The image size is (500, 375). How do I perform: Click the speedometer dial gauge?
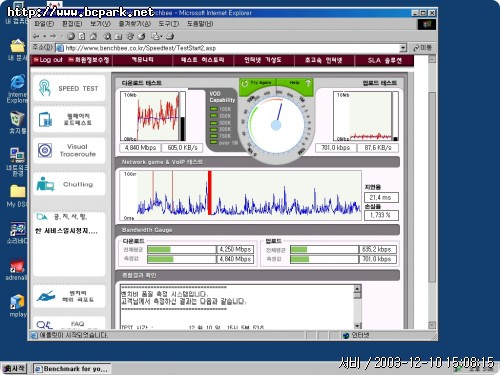point(276,125)
